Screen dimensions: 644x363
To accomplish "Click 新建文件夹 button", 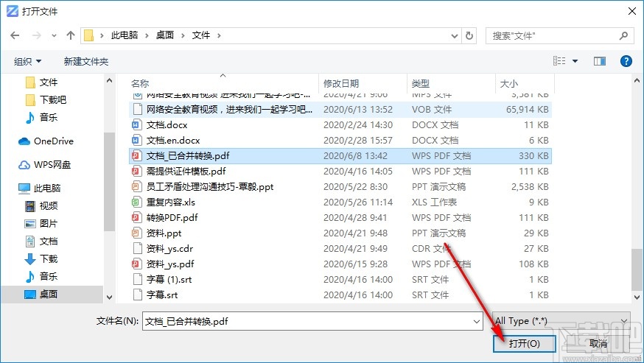I will click(x=86, y=61).
